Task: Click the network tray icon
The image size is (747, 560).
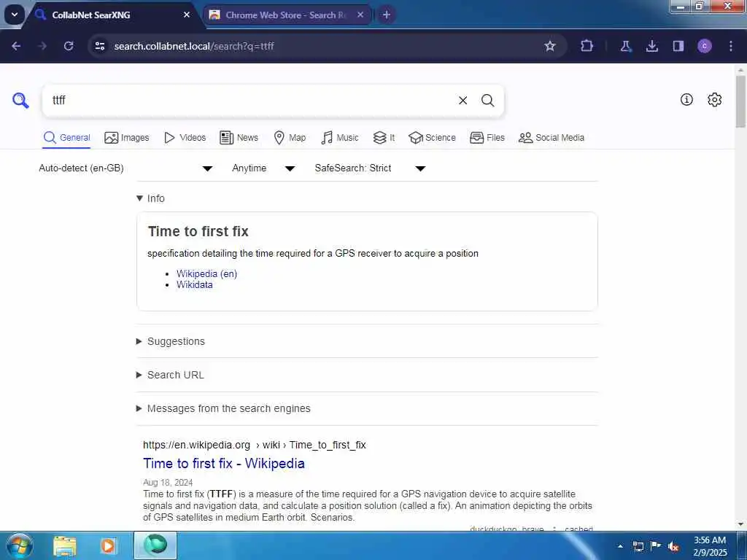Action: [x=638, y=546]
